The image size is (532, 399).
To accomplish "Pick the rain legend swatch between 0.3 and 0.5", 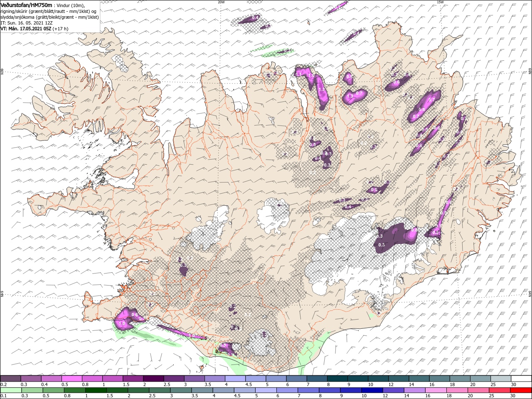I will (32, 390).
